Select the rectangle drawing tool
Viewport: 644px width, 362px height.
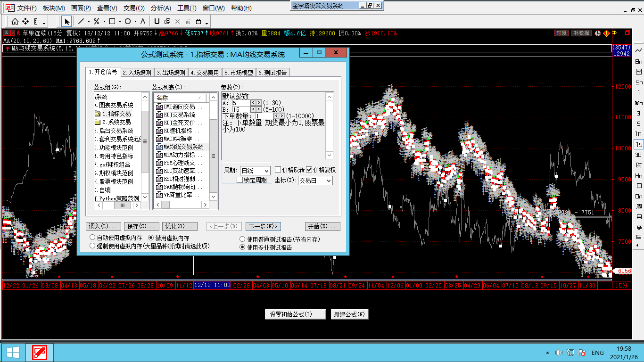pyautogui.click(x=112, y=21)
